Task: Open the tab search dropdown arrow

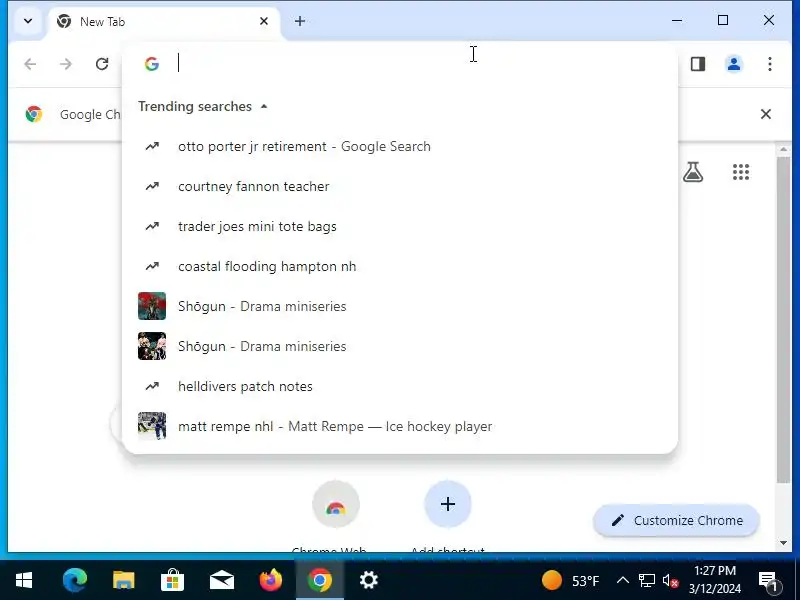Action: [x=28, y=21]
